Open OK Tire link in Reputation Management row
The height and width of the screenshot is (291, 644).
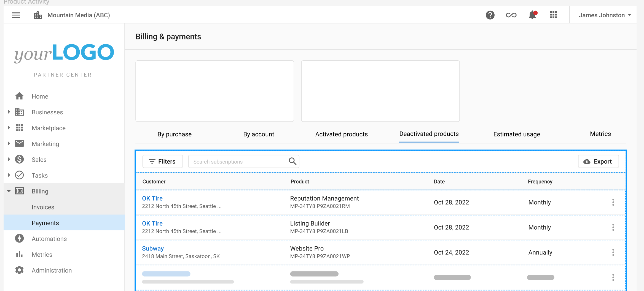click(152, 198)
